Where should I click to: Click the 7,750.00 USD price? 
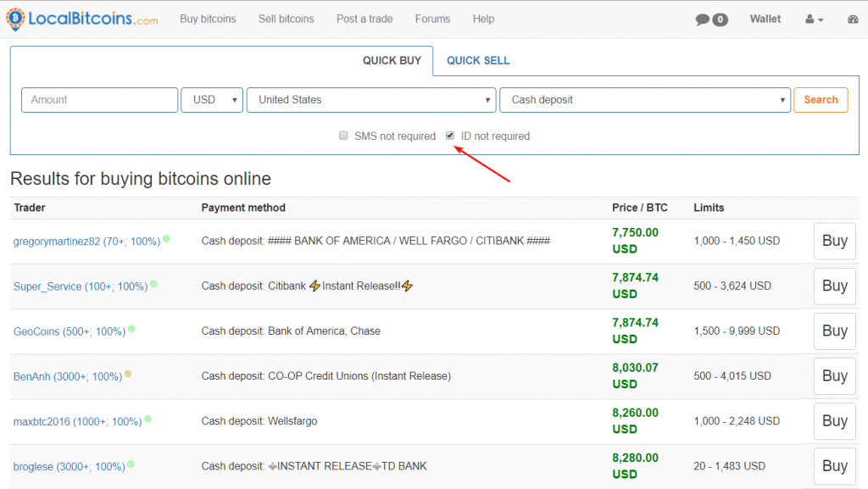(636, 241)
